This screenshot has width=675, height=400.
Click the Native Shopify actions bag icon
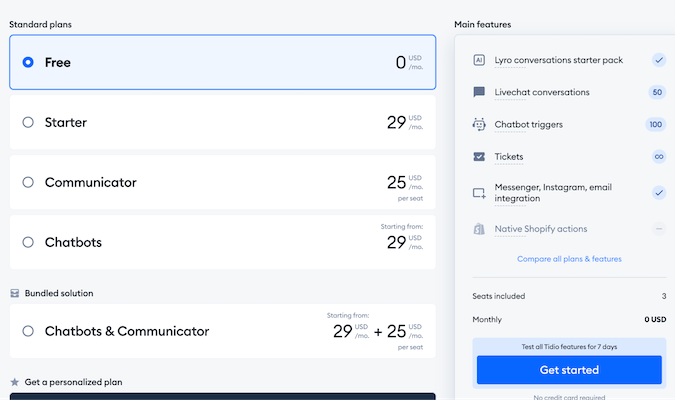pyautogui.click(x=478, y=229)
